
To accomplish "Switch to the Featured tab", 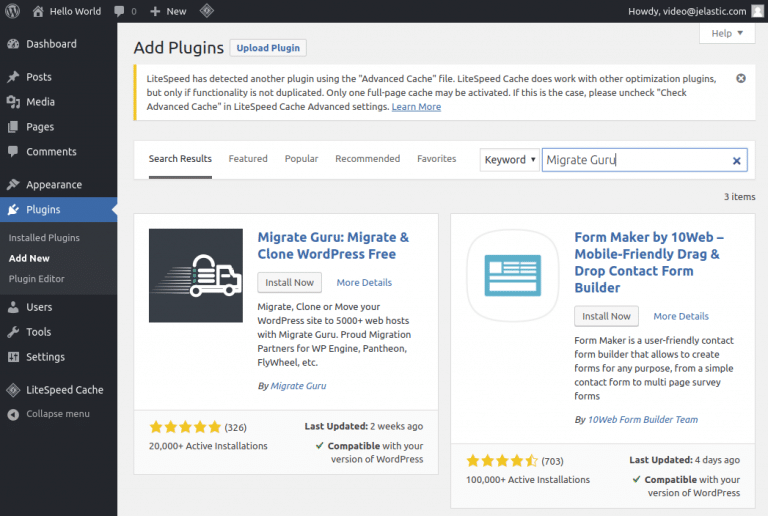I will point(248,159).
